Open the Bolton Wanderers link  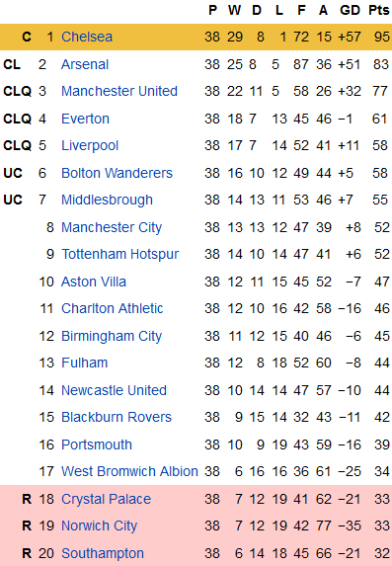pyautogui.click(x=117, y=173)
